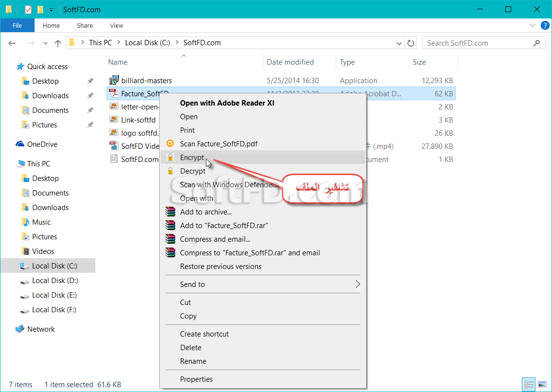
Task: Select the SoftFD.com text document icon
Action: (x=114, y=159)
